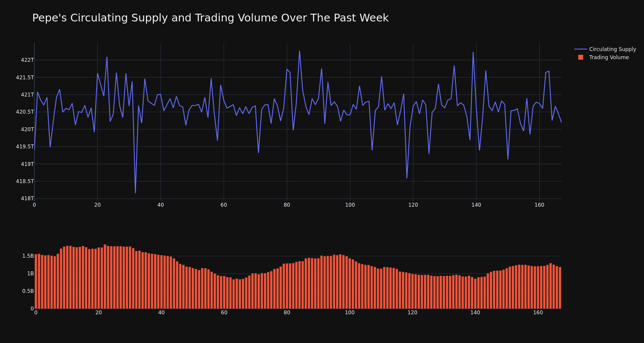Click the 419.5T y-axis label
644x343 pixels.
pyautogui.click(x=25, y=147)
